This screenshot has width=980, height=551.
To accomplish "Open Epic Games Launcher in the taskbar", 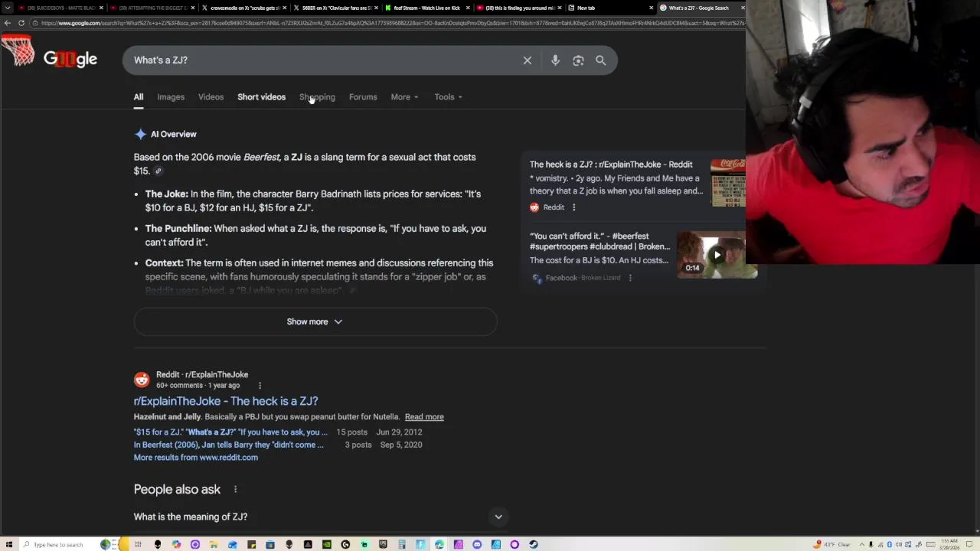I will (x=383, y=544).
